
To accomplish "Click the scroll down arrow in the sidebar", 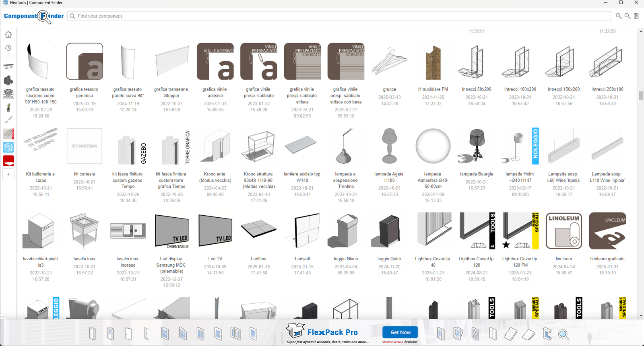I will pyautogui.click(x=3, y=316).
